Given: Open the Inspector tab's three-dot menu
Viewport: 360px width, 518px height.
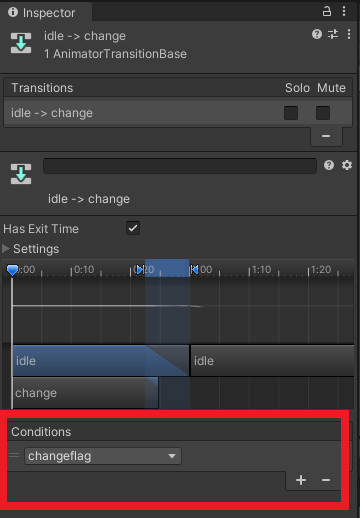Looking at the screenshot, I should pos(344,12).
